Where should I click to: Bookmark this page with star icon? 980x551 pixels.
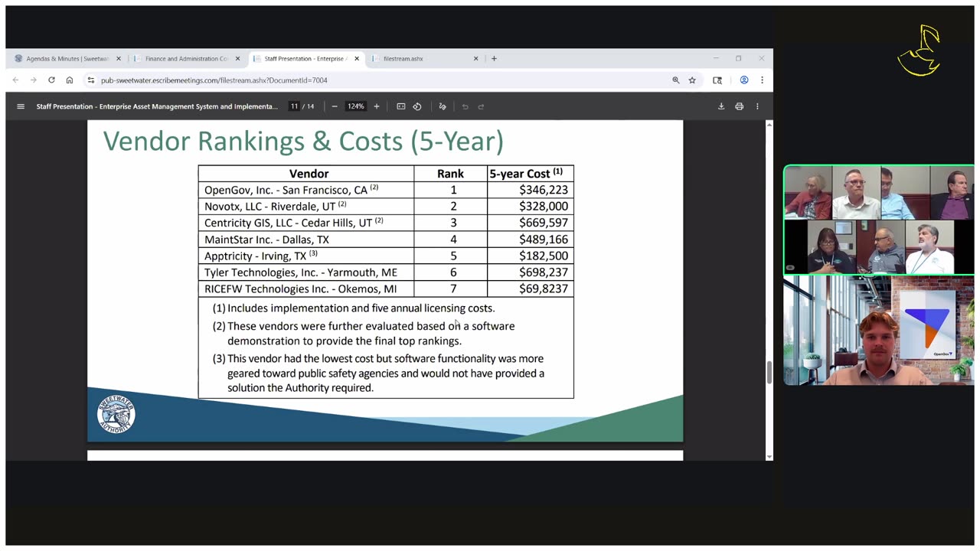(x=692, y=80)
